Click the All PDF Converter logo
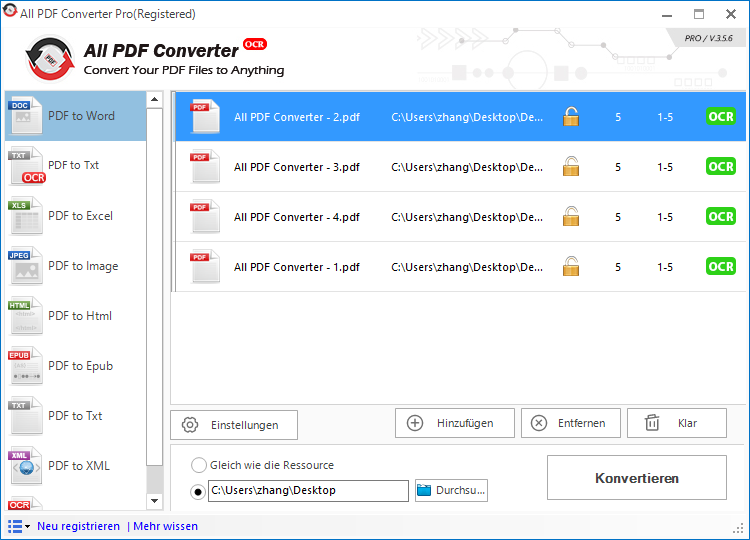The height and width of the screenshot is (540, 750). pos(50,58)
